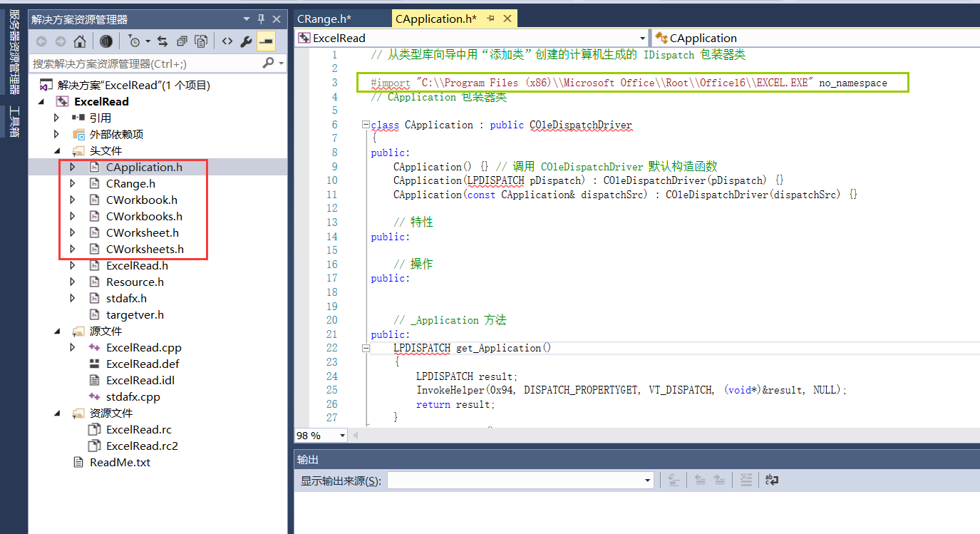Open the search options dropdown arrow
Screen dimensions: 980x534
(x=281, y=63)
